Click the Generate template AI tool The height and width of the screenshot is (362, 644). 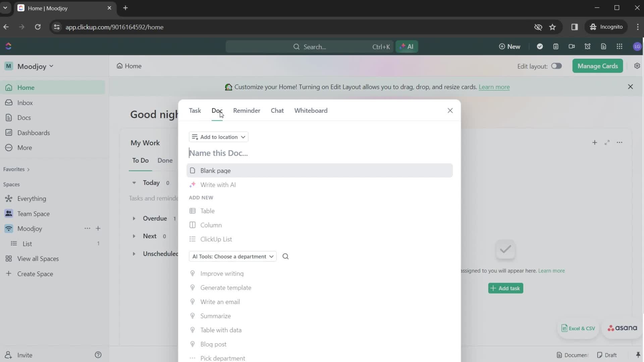click(x=226, y=287)
